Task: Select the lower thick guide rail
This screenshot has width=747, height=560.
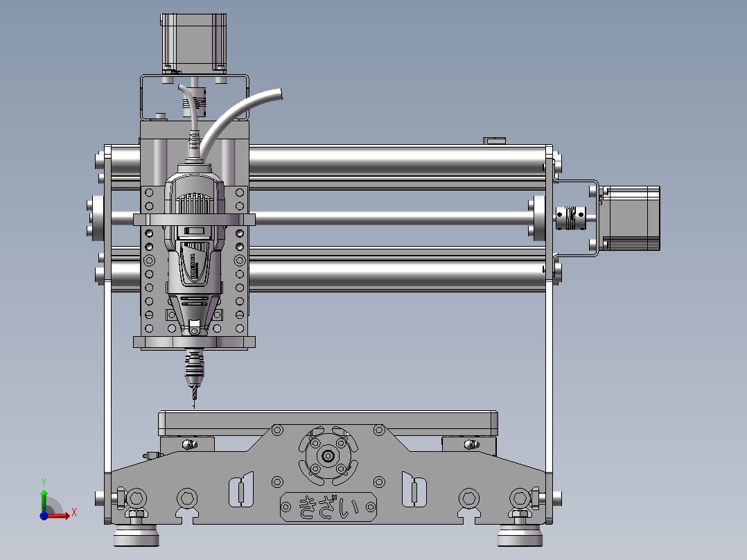Action: (x=398, y=274)
